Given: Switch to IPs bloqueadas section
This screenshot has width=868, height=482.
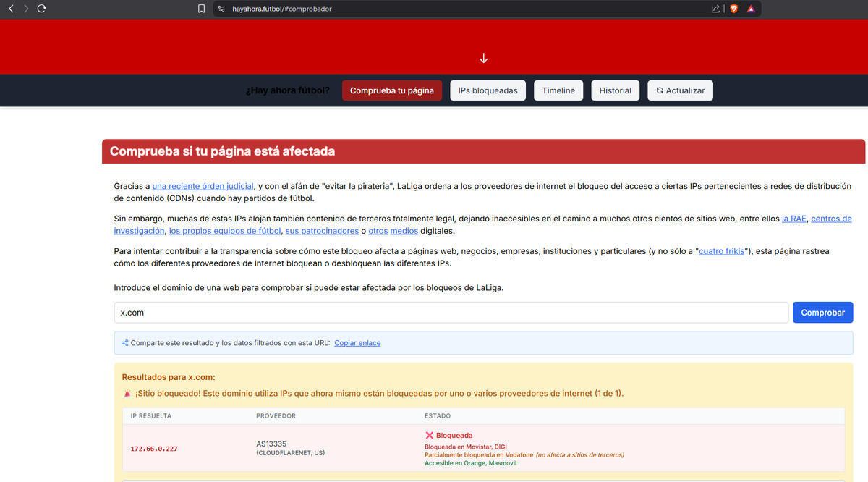Looking at the screenshot, I should [488, 90].
